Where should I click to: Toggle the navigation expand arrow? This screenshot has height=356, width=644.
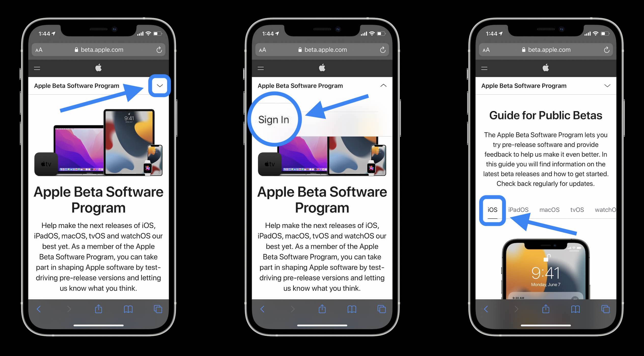click(160, 86)
